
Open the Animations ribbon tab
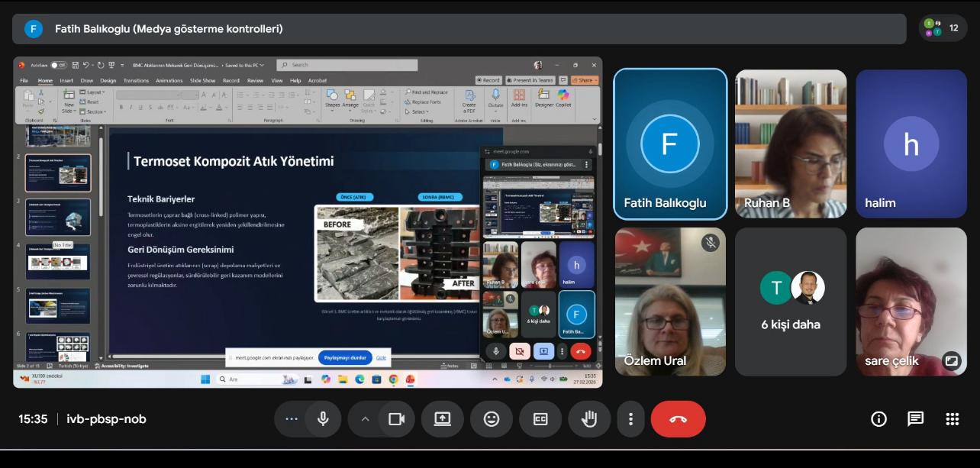point(169,80)
